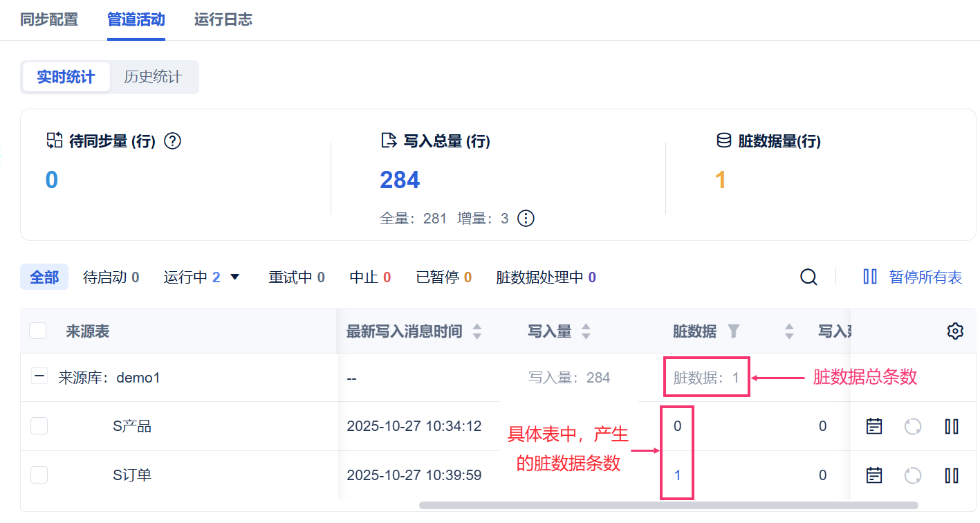Expand the 运行中 status dropdown arrow

click(234, 277)
